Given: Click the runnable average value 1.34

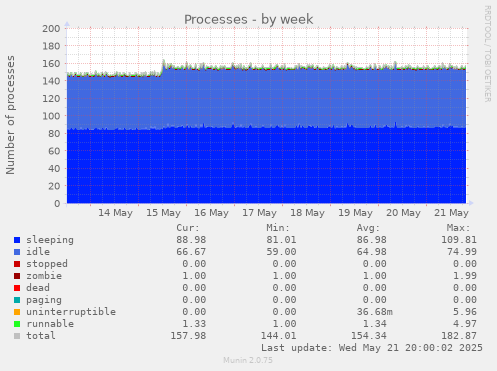Looking at the screenshot, I should click(x=375, y=324).
